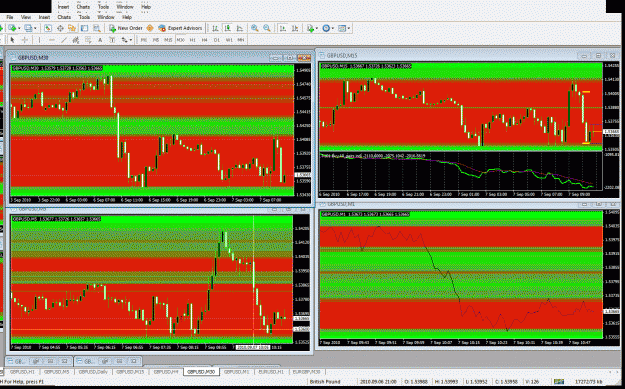Viewport: 625px width, 389px height.
Task: Open the Navigator panel icon
Action: click(x=72, y=28)
